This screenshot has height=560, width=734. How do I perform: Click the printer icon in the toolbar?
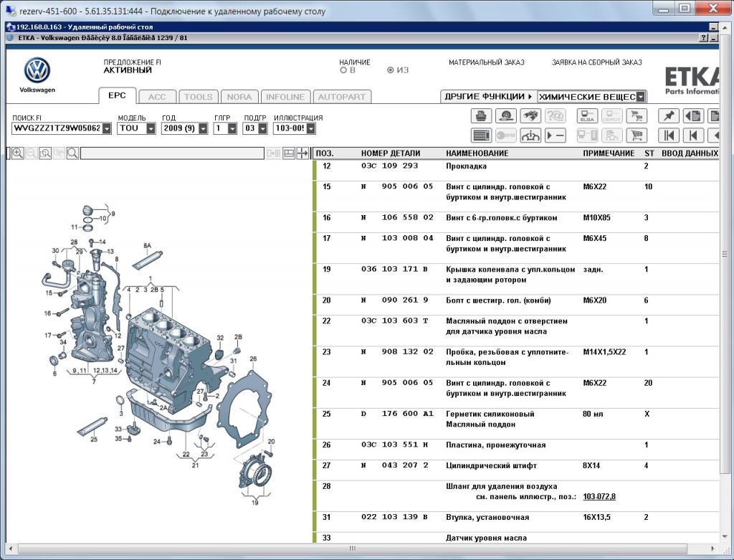pos(481,115)
